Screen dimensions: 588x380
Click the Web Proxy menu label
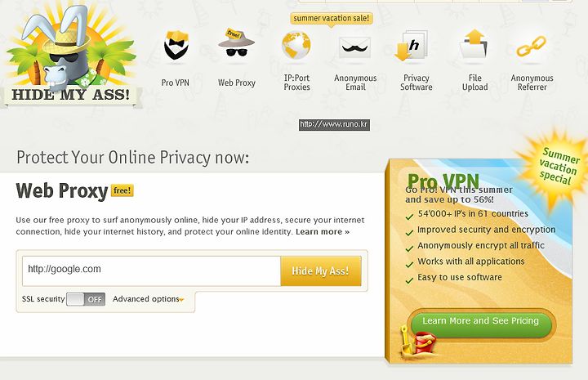(237, 83)
